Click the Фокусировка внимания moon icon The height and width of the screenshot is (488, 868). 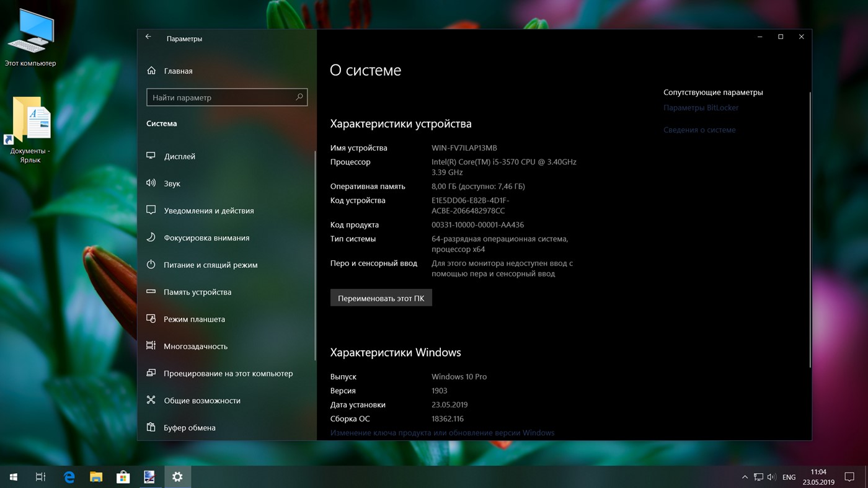151,237
